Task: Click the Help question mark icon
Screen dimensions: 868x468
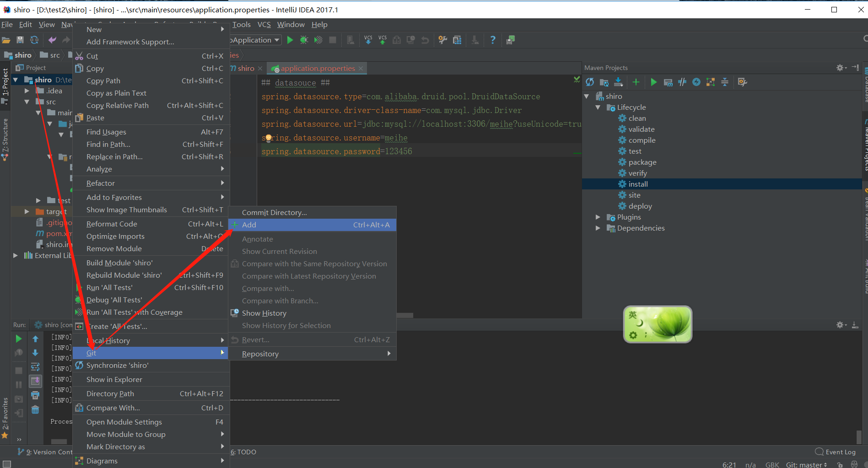Action: tap(493, 40)
